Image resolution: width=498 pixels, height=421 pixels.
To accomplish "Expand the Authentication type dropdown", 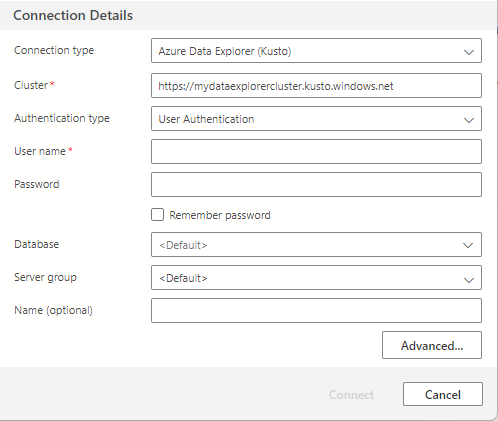I will (316, 119).
